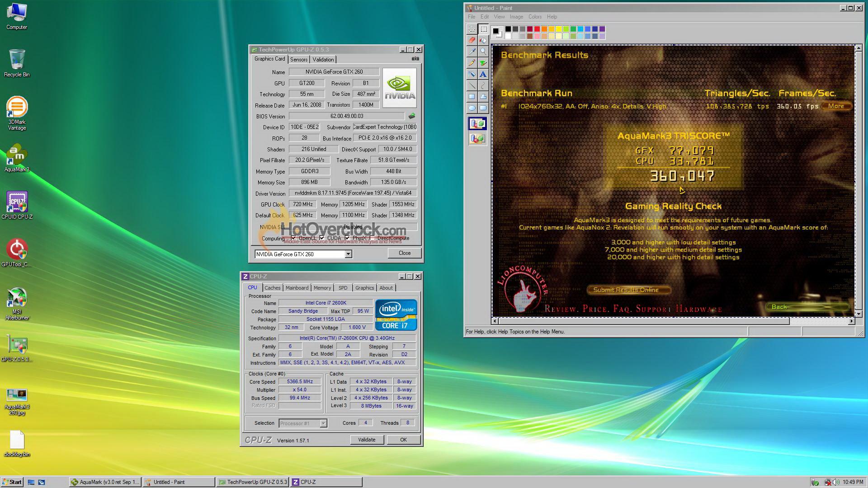
Task: Open the Recycle Bin on the desktop
Action: 17,63
